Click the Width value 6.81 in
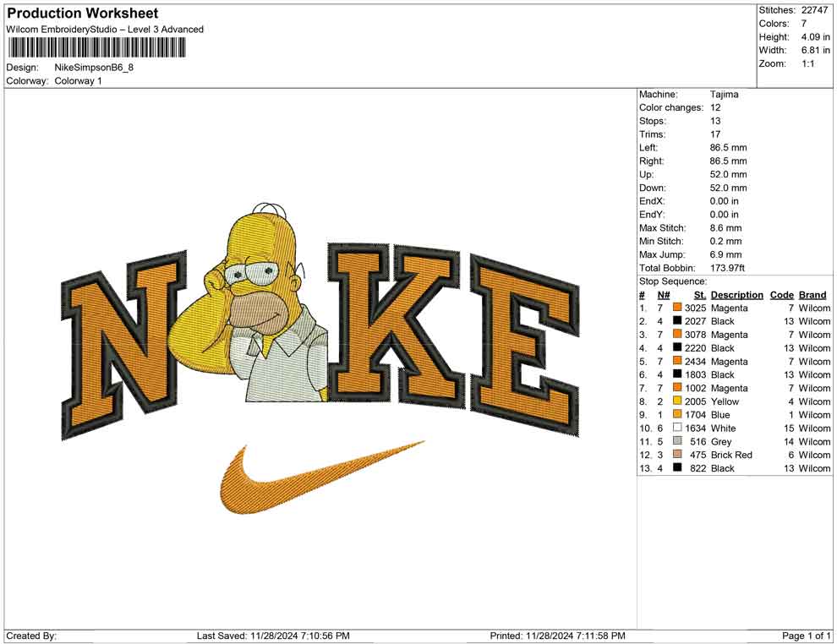The width and height of the screenshot is (837, 644). coord(815,50)
